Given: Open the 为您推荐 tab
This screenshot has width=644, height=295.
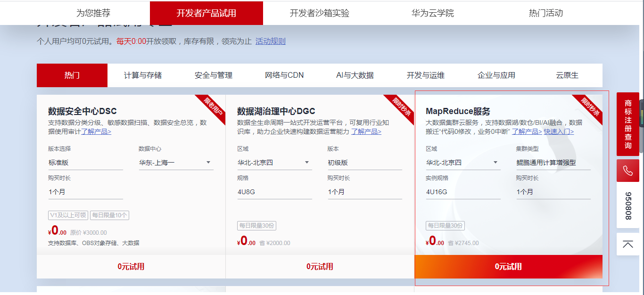Looking at the screenshot, I should 93,13.
